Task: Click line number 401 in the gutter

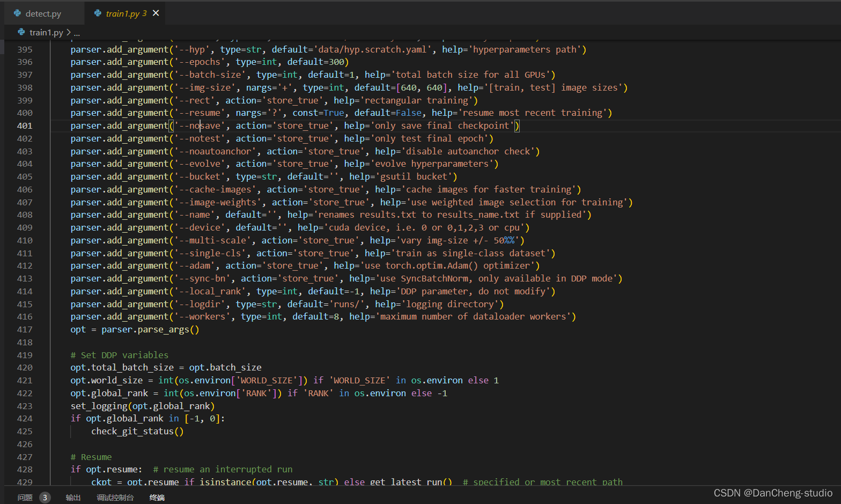Action: pyautogui.click(x=25, y=126)
